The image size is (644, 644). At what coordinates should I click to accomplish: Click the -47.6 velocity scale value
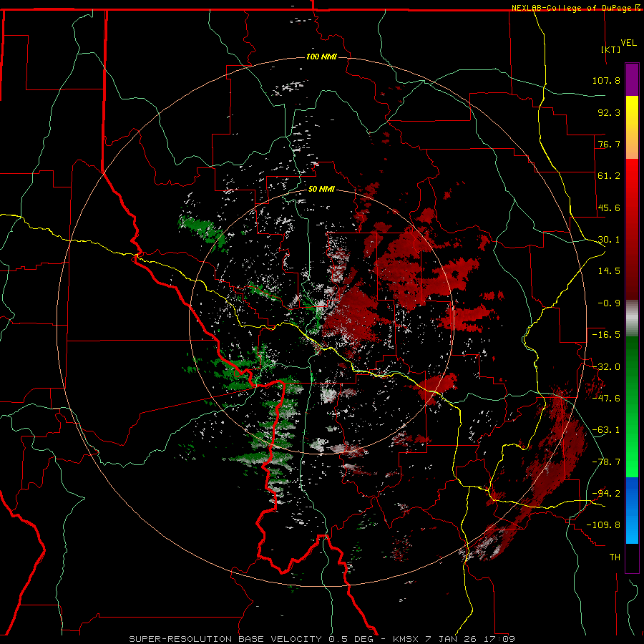click(x=606, y=399)
